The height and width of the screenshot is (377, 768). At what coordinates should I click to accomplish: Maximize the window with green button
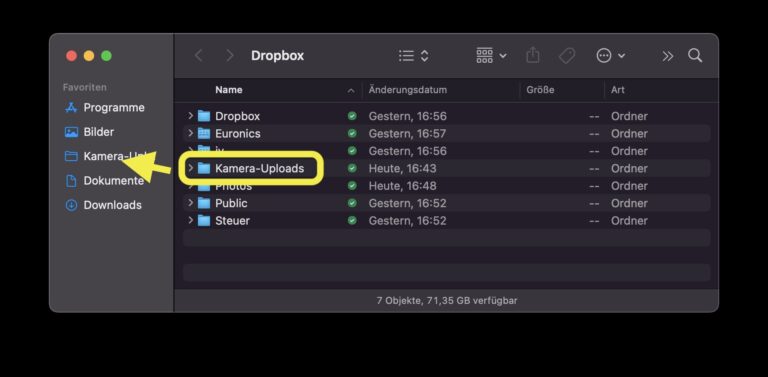pyautogui.click(x=106, y=56)
